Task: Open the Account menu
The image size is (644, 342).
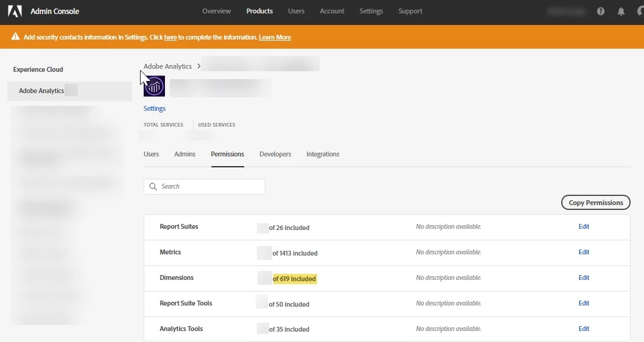Action: (x=332, y=11)
